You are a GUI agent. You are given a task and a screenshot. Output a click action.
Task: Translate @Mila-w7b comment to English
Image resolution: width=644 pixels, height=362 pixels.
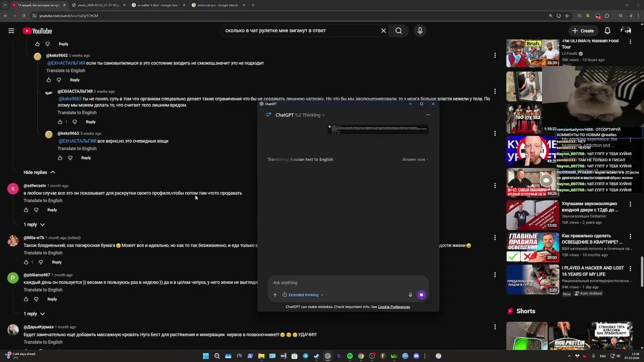point(43,253)
